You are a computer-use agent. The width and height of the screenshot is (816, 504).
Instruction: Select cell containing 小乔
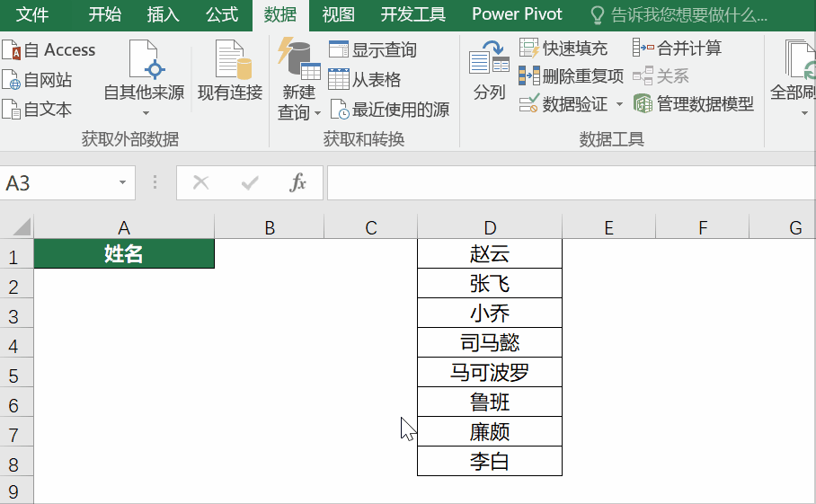tap(490, 314)
